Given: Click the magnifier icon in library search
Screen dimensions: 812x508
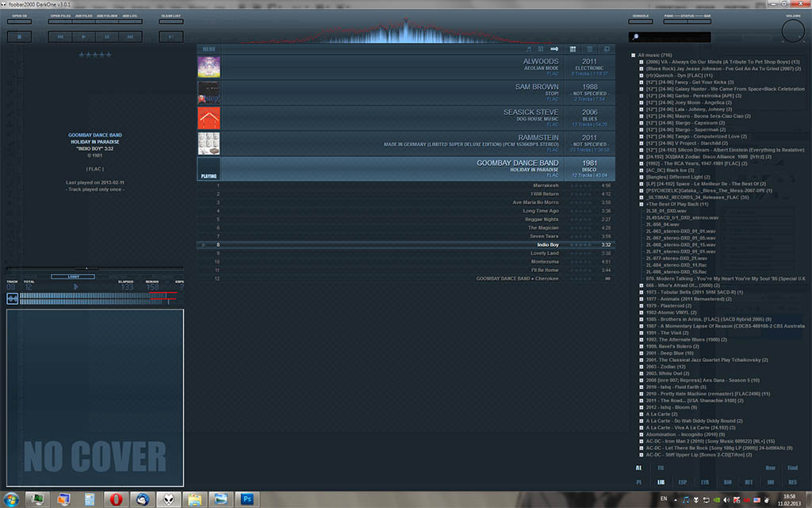Looking at the screenshot, I should pos(634,37).
